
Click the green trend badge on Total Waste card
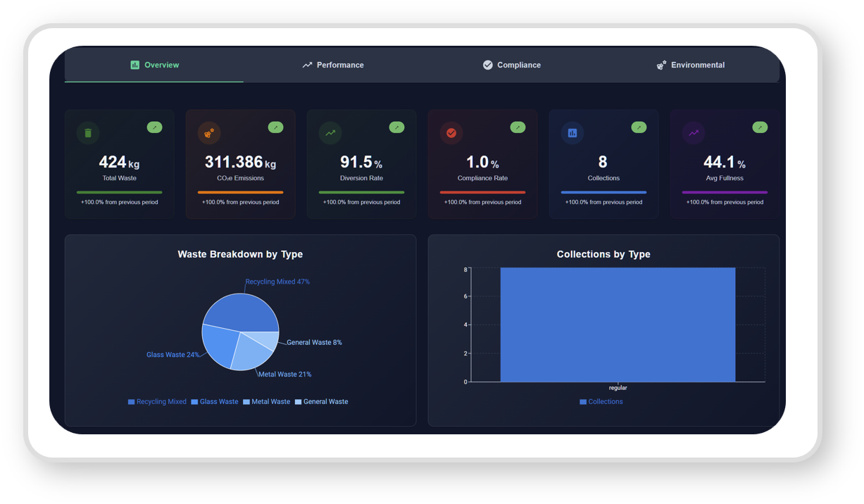154,127
